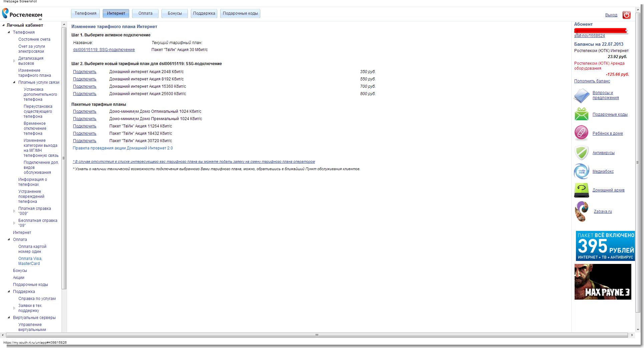Click the Rostelecom logo
The width and height of the screenshot is (644, 348).
(x=22, y=14)
